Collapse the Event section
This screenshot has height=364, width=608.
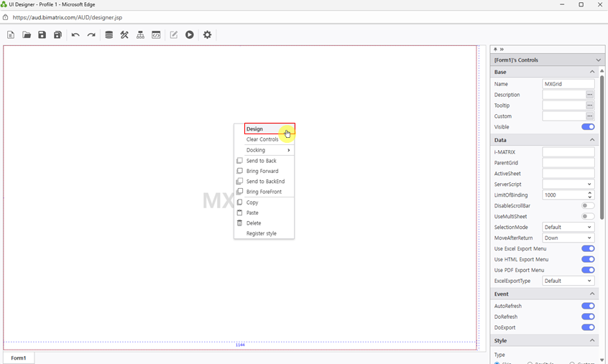pyautogui.click(x=592, y=294)
